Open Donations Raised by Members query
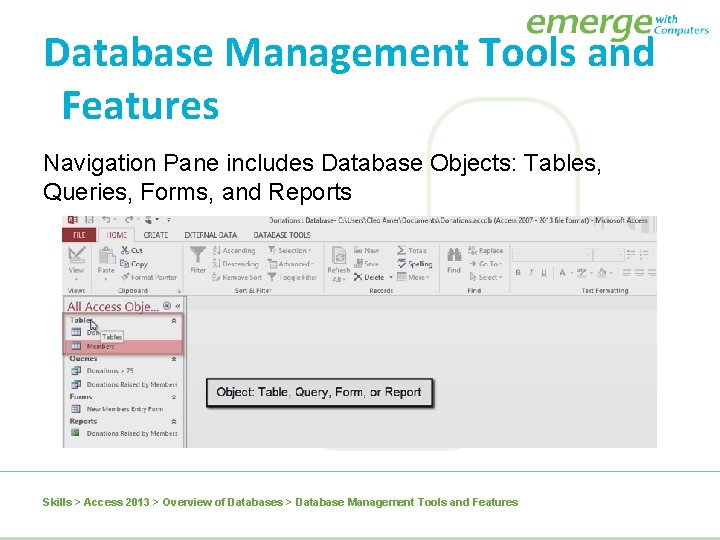The height and width of the screenshot is (540, 720). point(124,384)
